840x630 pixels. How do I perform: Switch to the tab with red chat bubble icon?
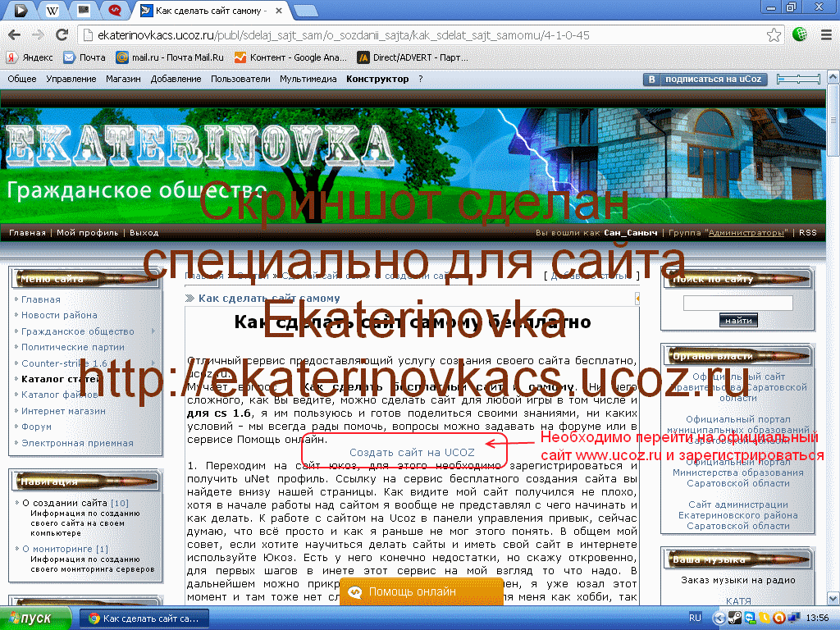coord(114,10)
